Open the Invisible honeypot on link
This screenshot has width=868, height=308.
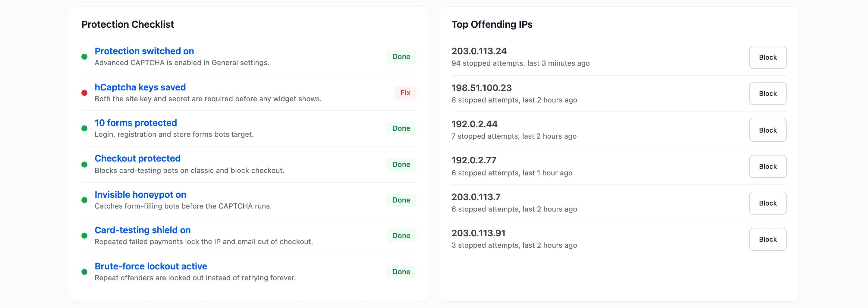(140, 194)
